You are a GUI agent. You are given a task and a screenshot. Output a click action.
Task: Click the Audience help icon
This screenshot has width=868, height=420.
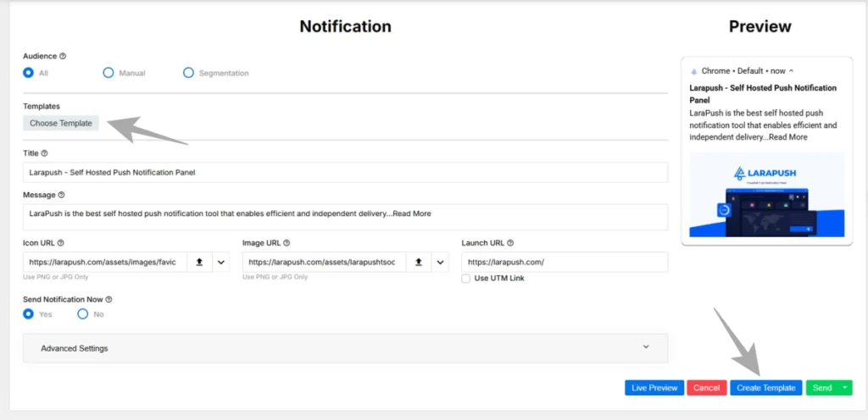(63, 56)
